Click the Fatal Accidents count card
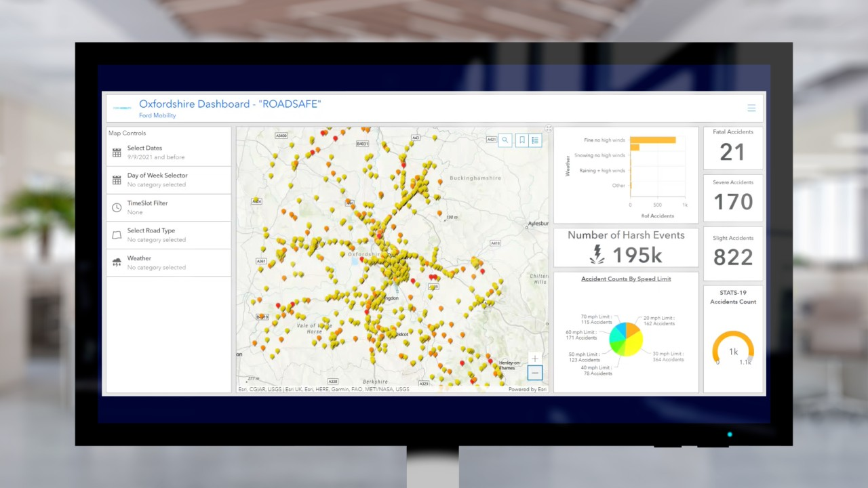Screen dimensions: 868x488 [x=732, y=148]
